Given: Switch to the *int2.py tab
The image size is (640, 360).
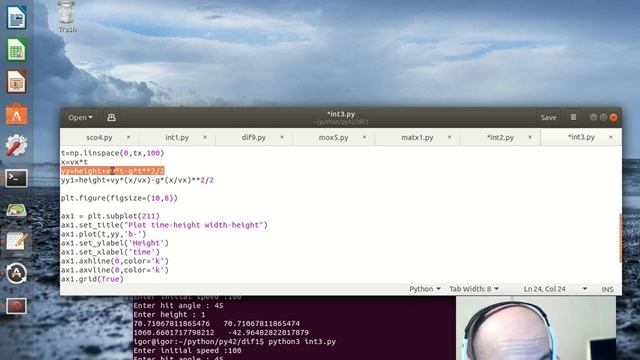Looking at the screenshot, I should point(500,138).
